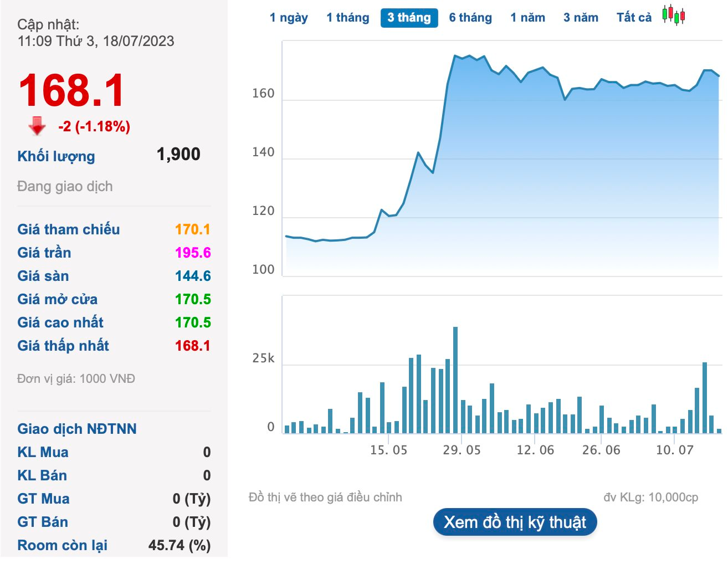Click the price line peak near 29.05
The height and width of the screenshot is (564, 728).
tap(455, 56)
